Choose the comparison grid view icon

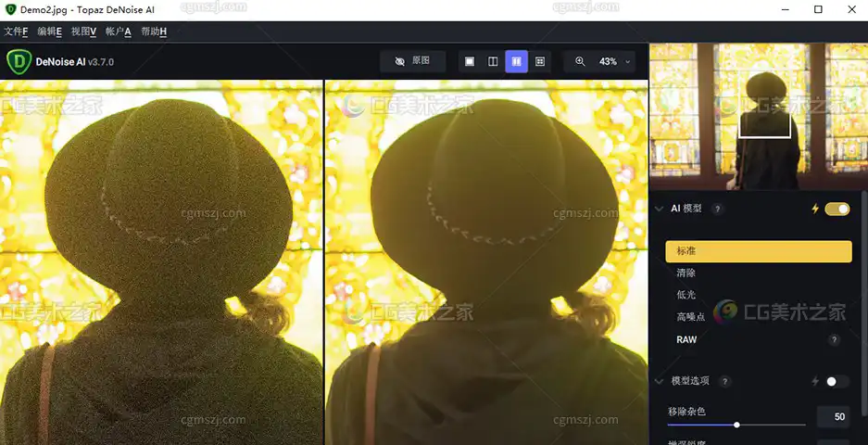(x=540, y=61)
